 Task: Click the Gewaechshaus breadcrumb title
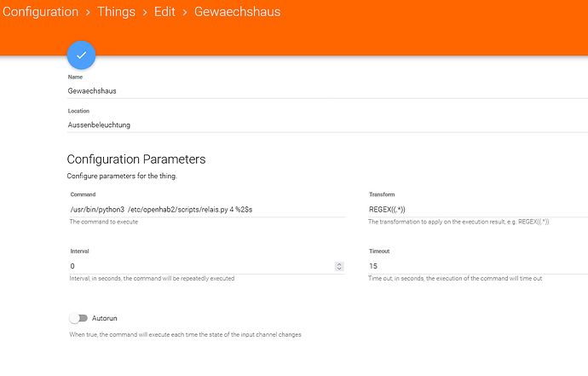(x=237, y=13)
